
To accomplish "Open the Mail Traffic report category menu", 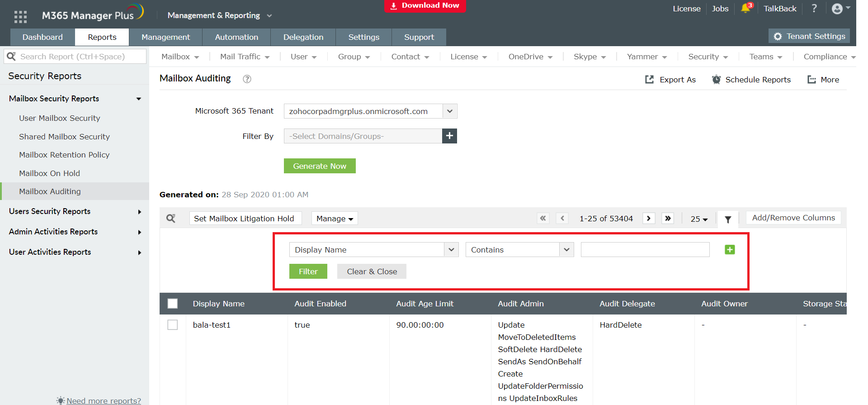I will click(245, 57).
